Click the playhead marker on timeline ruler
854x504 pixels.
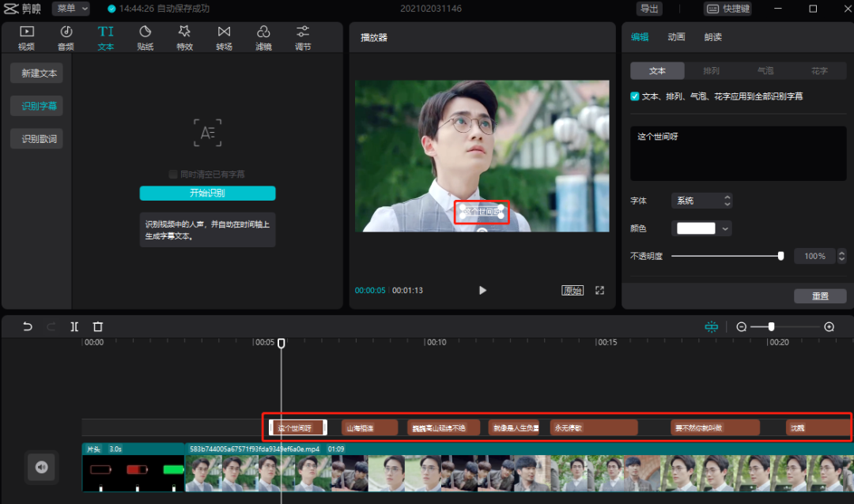coord(281,344)
